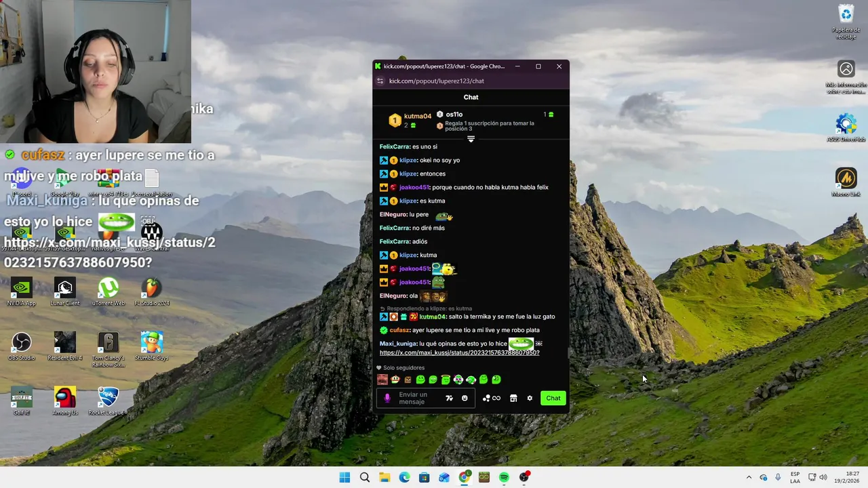Insert the mushroom emote in quick emotes
Image resolution: width=868 pixels, height=488 pixels.
click(395, 380)
